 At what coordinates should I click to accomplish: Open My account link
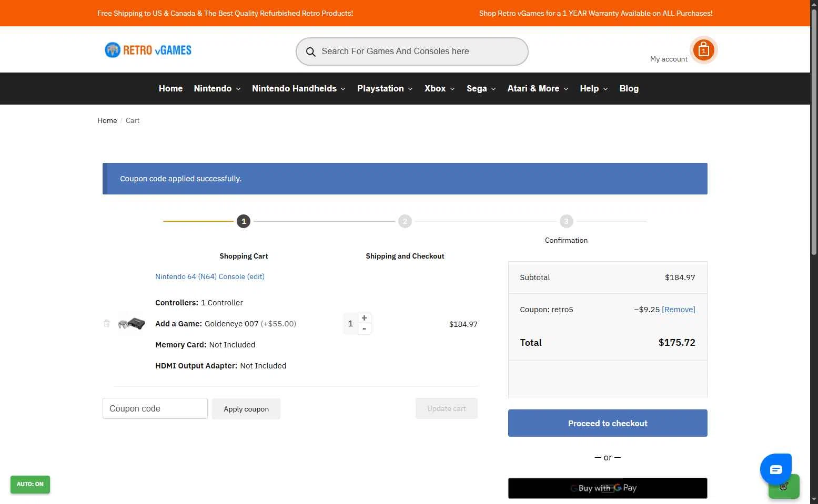pyautogui.click(x=669, y=59)
